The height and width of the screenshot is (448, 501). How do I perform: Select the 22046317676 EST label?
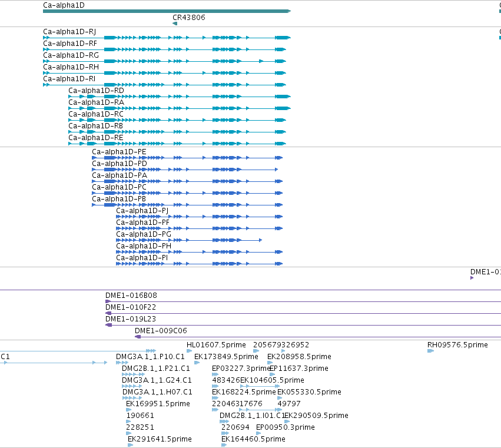[237, 404]
